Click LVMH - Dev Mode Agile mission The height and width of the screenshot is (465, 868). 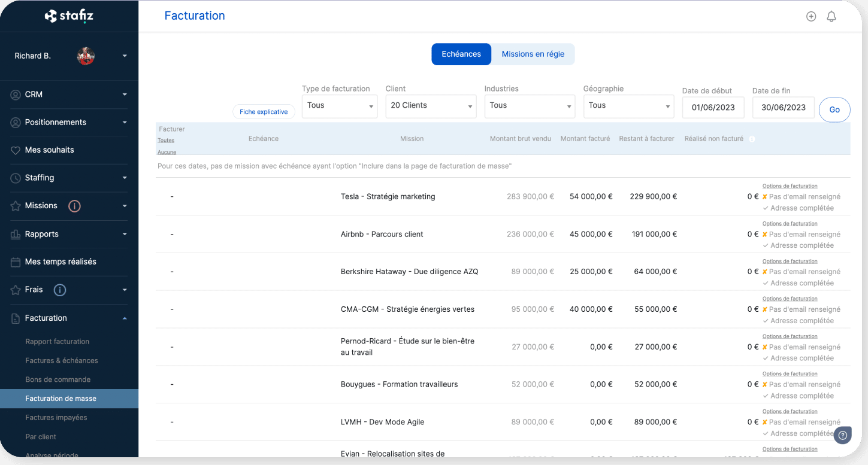(x=383, y=423)
